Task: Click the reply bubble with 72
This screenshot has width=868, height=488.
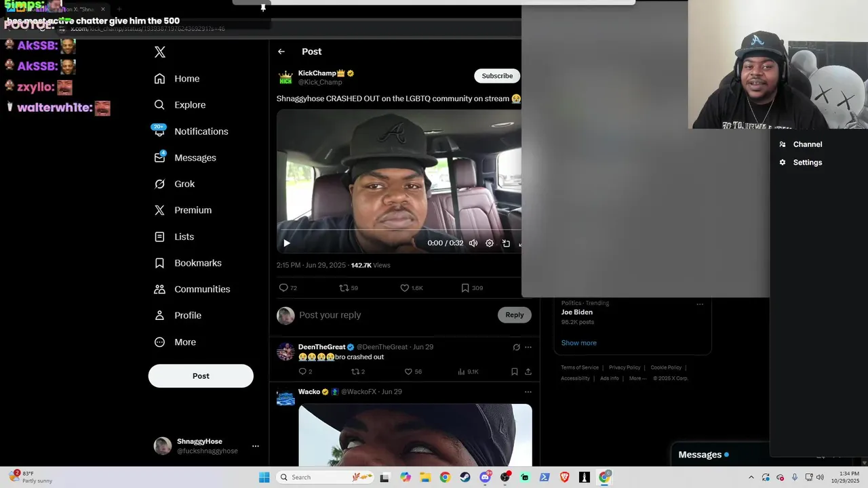Action: coord(288,288)
